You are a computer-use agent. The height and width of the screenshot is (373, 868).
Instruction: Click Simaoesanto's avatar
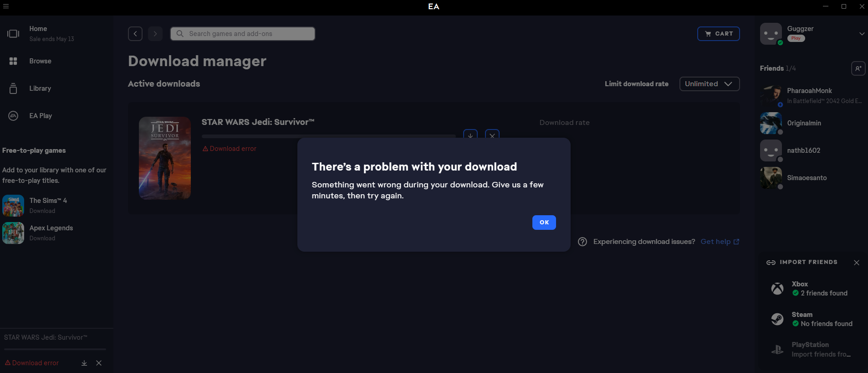point(771,178)
